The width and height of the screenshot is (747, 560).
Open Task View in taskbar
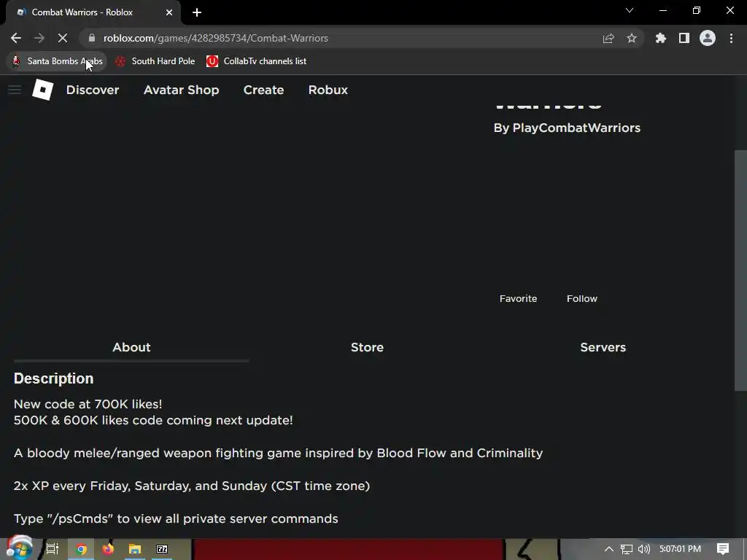pyautogui.click(x=52, y=549)
